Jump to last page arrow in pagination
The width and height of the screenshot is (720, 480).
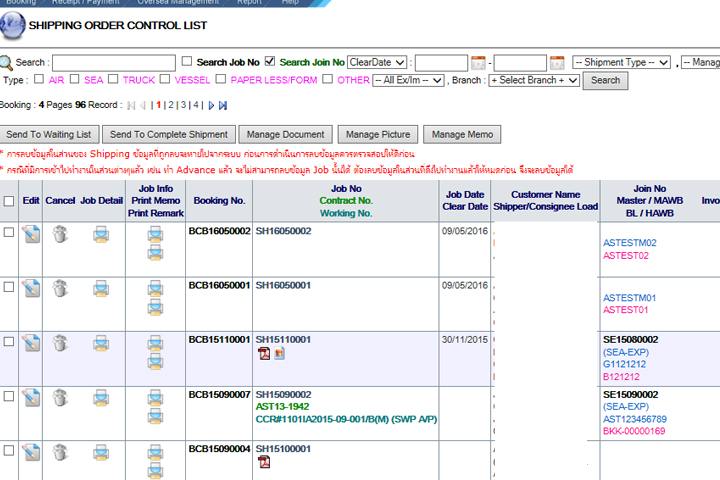[223, 105]
